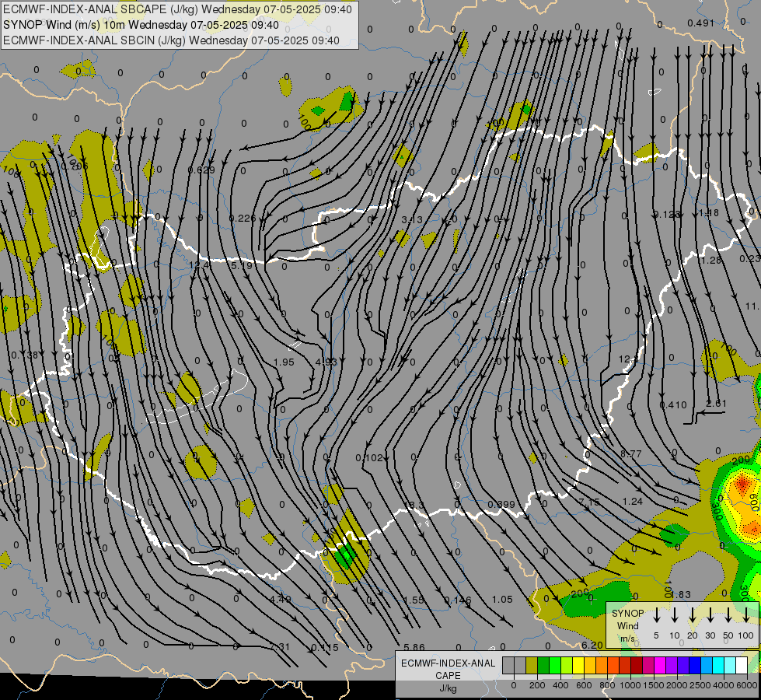Click the 8.77 value on the map

point(631,453)
